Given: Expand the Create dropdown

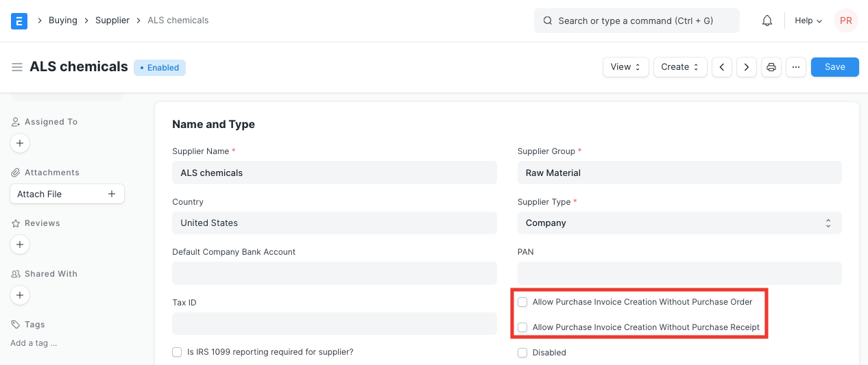Looking at the screenshot, I should (x=679, y=67).
